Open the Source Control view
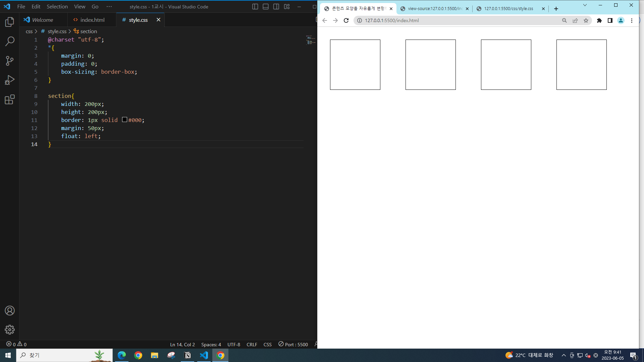 10,61
